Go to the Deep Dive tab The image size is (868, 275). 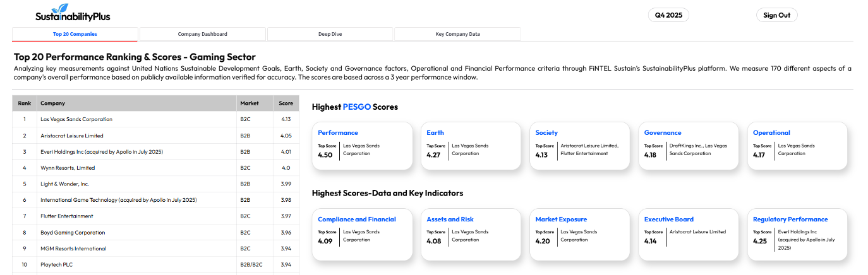coord(330,34)
